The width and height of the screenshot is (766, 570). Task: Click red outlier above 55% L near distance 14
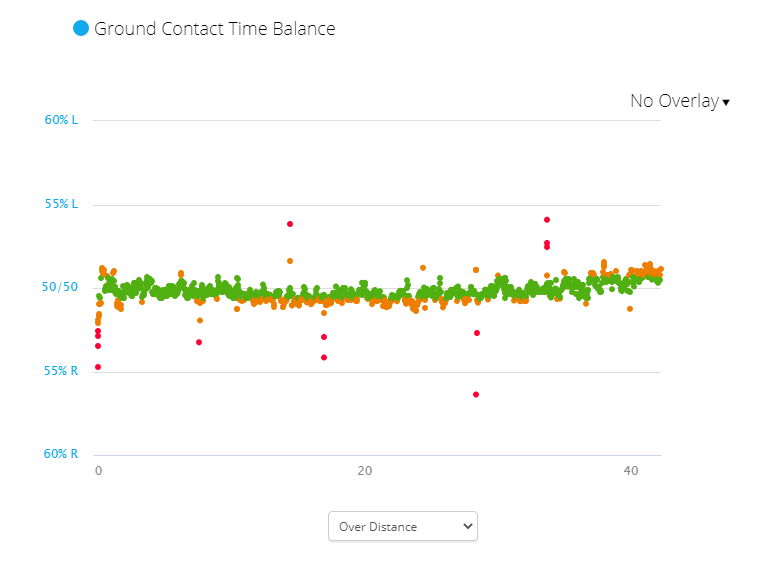click(290, 224)
